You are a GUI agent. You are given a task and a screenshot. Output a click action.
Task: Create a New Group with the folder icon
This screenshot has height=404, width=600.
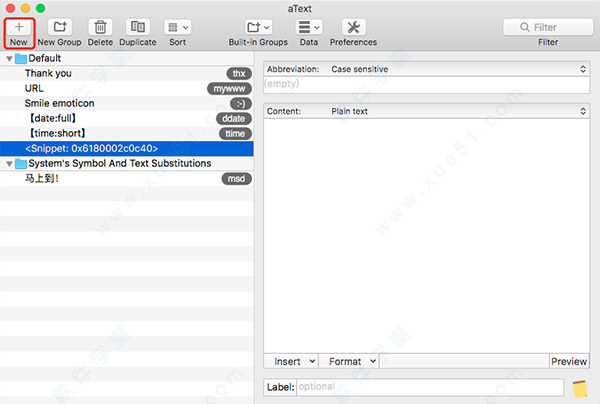[60, 27]
